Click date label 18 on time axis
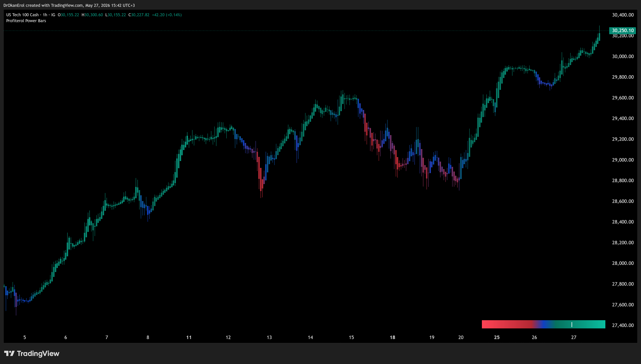Viewport: 641px width, 364px height. 393,337
